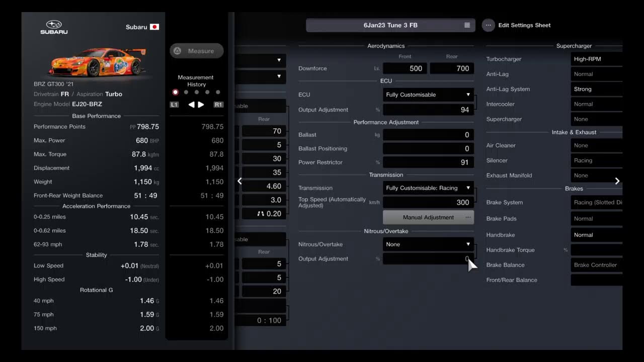Click the Subaru logo
This screenshot has height=362, width=644.
pos(54,27)
